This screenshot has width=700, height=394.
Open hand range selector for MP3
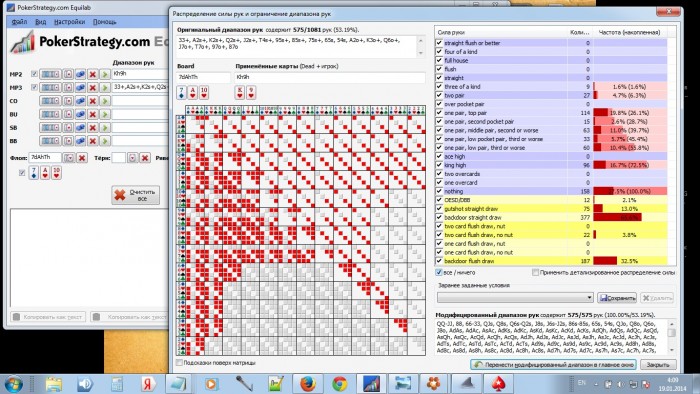coord(50,87)
